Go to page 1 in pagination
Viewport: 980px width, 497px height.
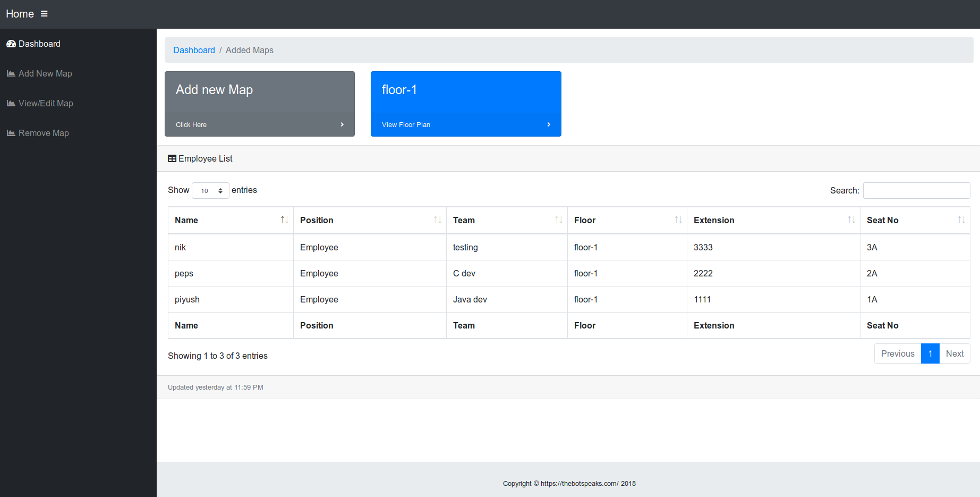coord(930,354)
